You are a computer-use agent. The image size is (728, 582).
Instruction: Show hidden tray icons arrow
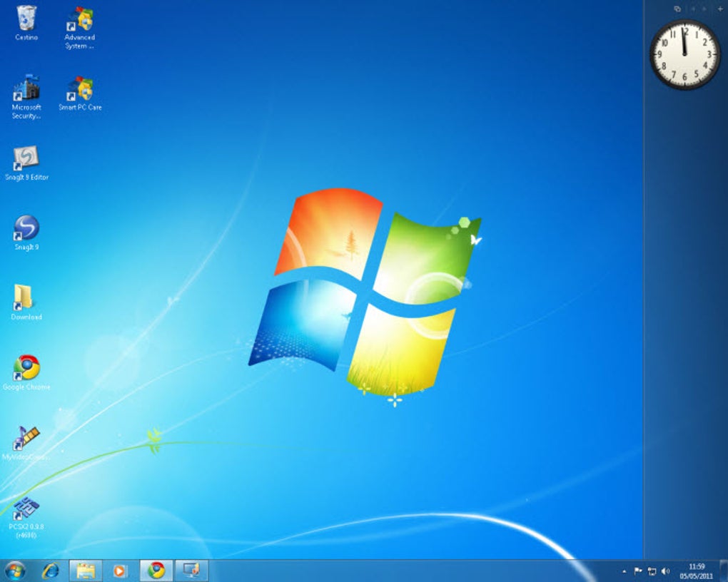(625, 571)
